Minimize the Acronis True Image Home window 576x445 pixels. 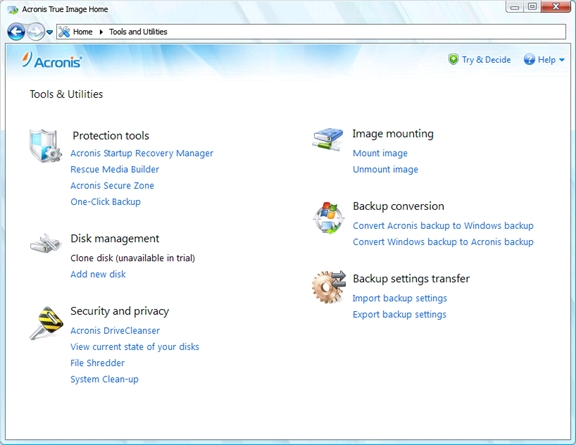(515, 7)
